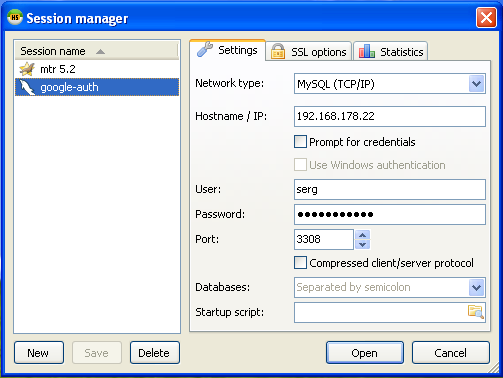Click the star icon beside mtr 5.2
The image size is (503, 378).
[x=27, y=69]
